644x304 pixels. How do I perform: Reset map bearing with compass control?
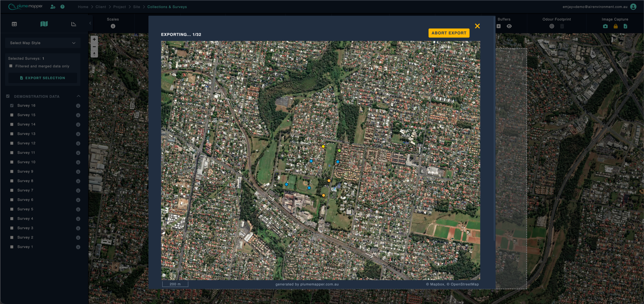94,53
